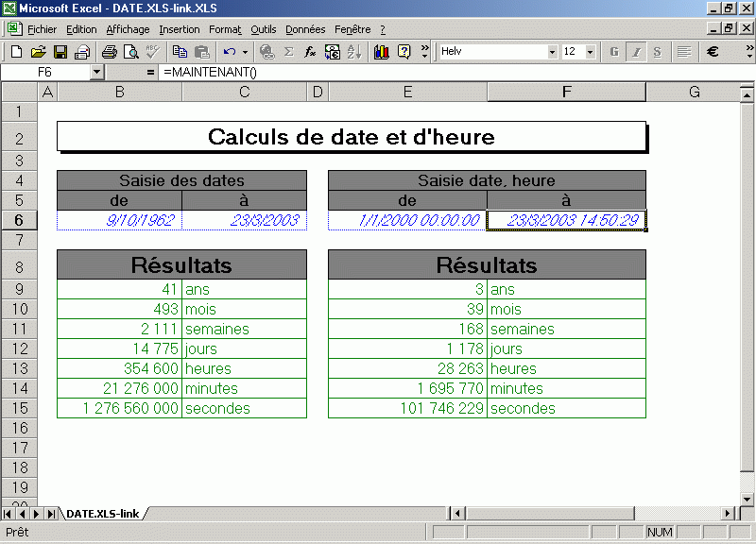This screenshot has width=756, height=544.
Task: Toggle bold (G) formatting
Action: [614, 52]
